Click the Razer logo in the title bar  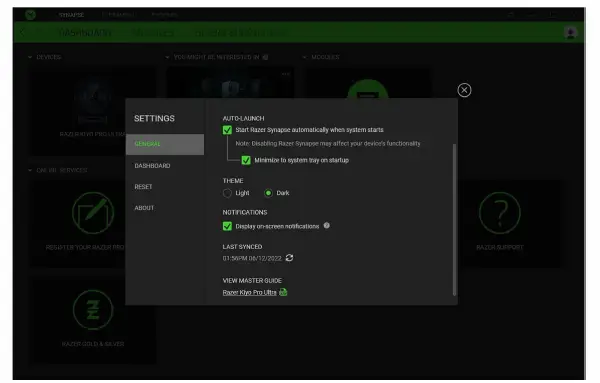[x=30, y=15]
